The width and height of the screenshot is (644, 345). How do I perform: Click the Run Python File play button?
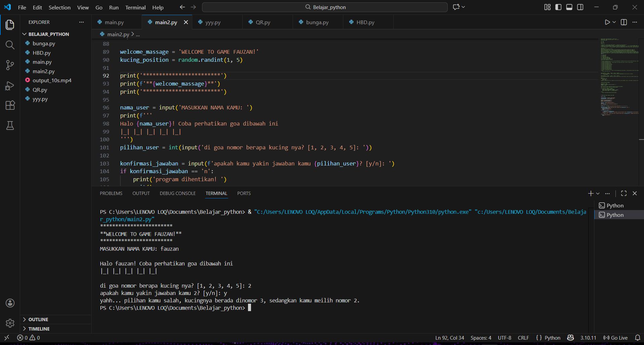(x=607, y=22)
